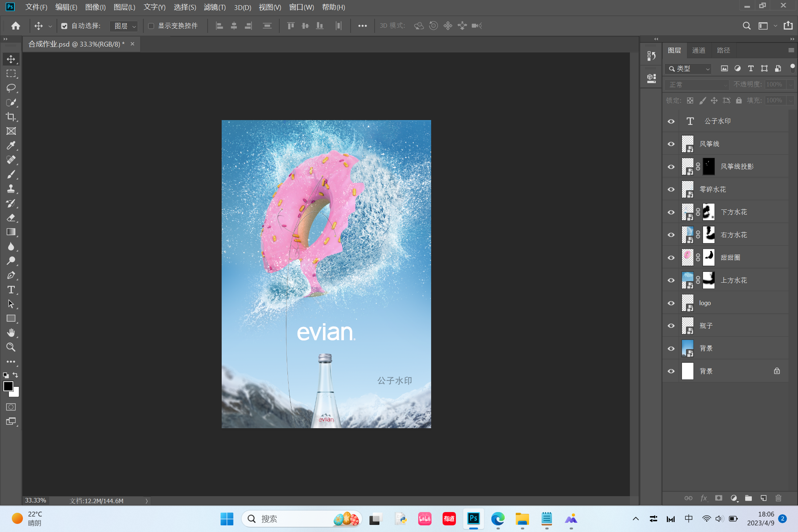Select the Blur tool
Image resolution: width=798 pixels, height=532 pixels.
(x=11, y=246)
